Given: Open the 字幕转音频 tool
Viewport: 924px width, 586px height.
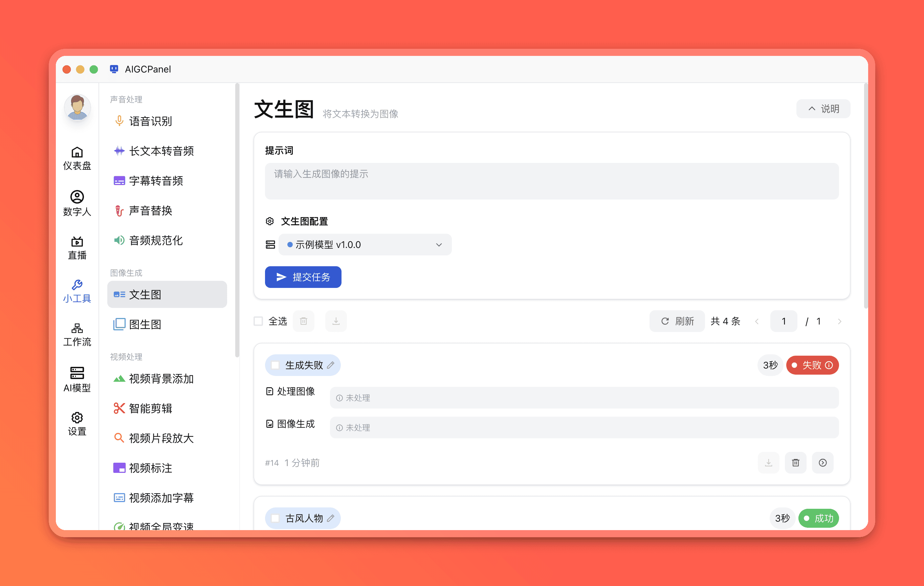Looking at the screenshot, I should point(167,181).
